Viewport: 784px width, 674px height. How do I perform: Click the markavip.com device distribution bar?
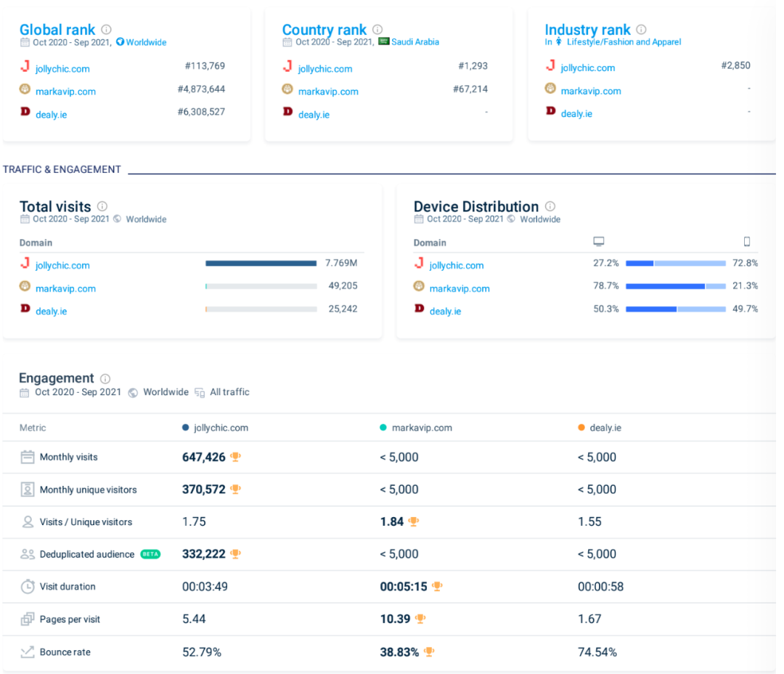pyautogui.click(x=676, y=286)
